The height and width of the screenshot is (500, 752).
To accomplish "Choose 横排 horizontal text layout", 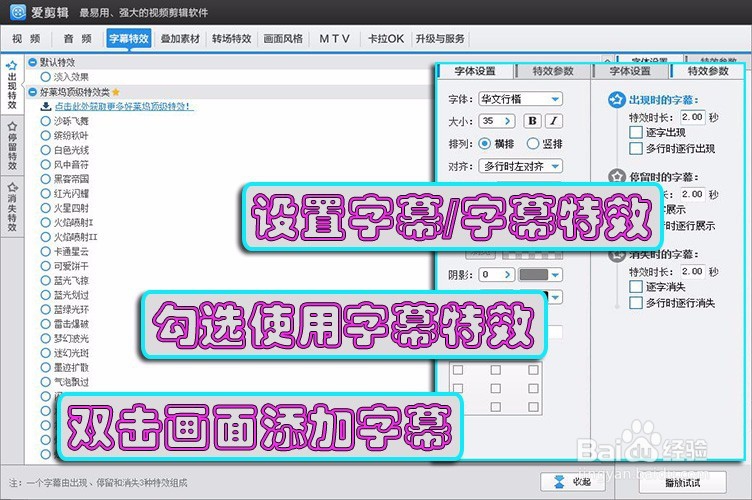I will click(484, 143).
